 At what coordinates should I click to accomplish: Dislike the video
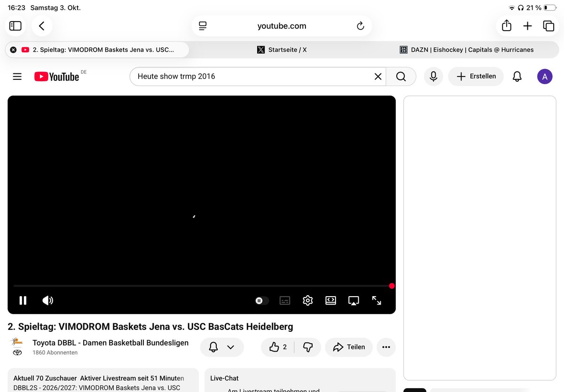pos(308,347)
